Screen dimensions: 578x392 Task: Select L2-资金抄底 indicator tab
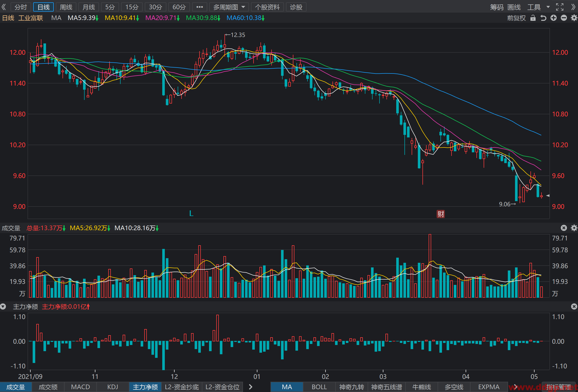pyautogui.click(x=182, y=387)
